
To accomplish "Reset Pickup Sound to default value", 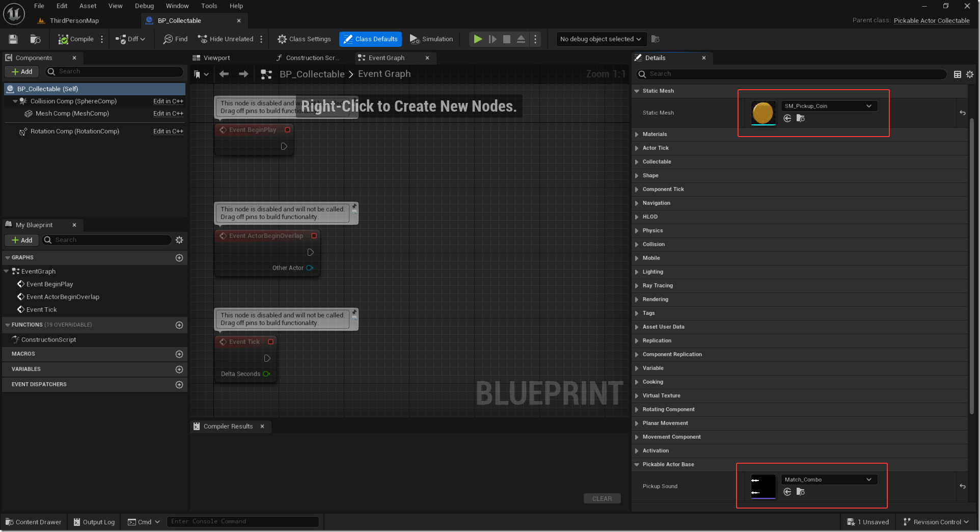I will tap(963, 487).
